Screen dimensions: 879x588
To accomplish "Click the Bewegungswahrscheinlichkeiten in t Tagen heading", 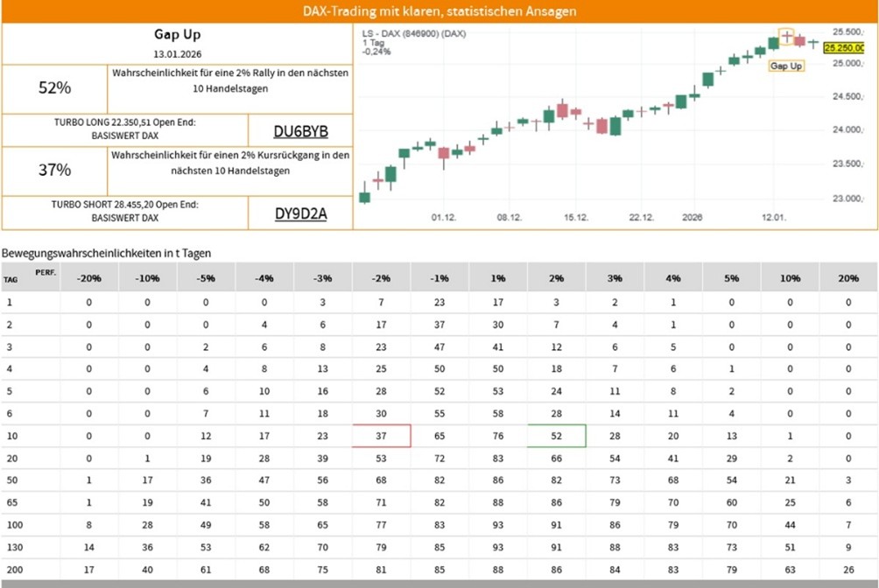I will (x=106, y=253).
